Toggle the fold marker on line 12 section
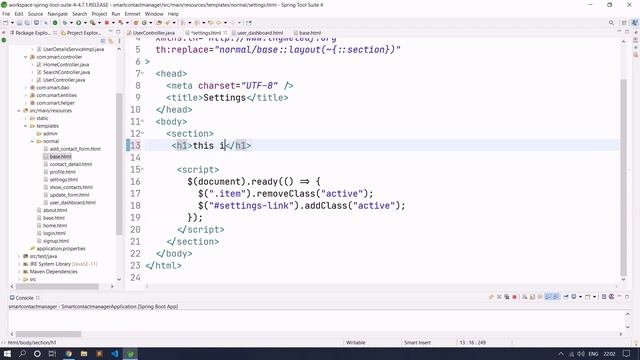The image size is (640, 360). [x=142, y=133]
